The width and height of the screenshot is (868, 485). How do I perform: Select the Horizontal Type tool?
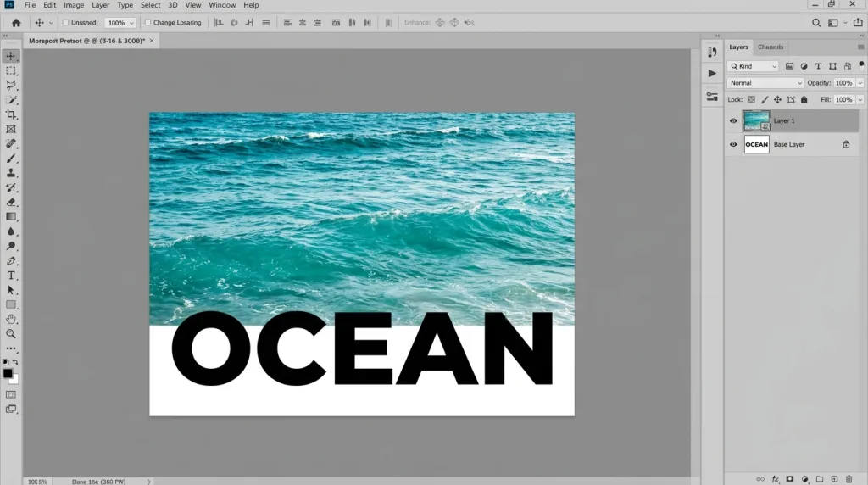11,276
